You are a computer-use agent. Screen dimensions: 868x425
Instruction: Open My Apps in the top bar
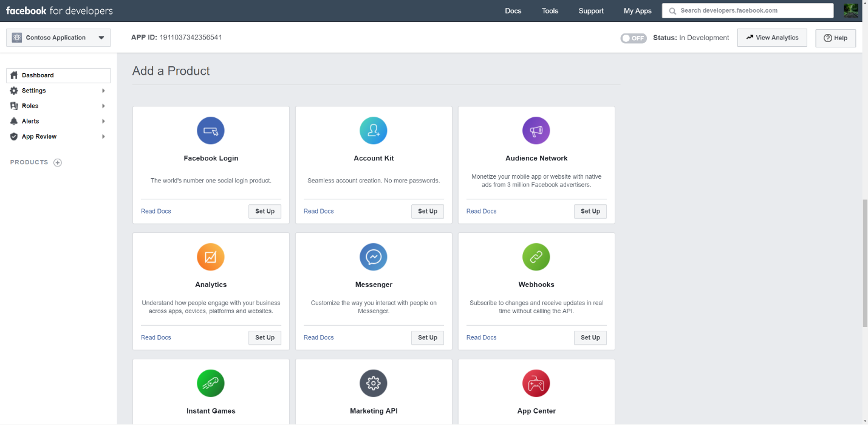637,11
